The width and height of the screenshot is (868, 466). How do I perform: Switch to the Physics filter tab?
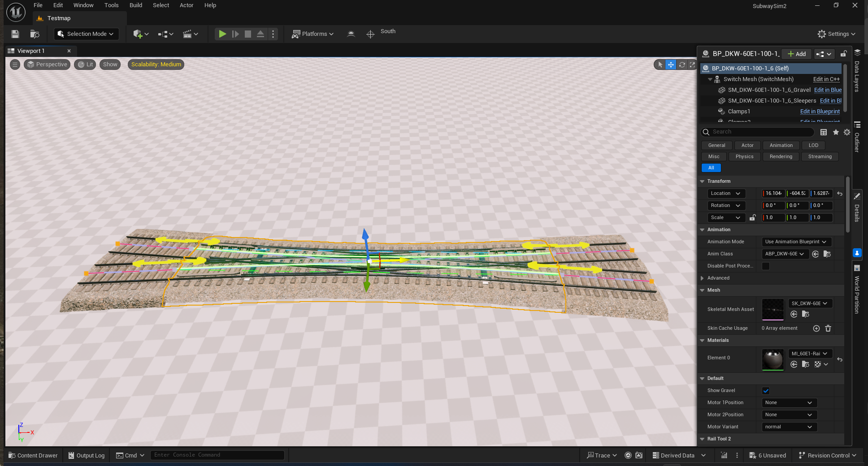(744, 157)
